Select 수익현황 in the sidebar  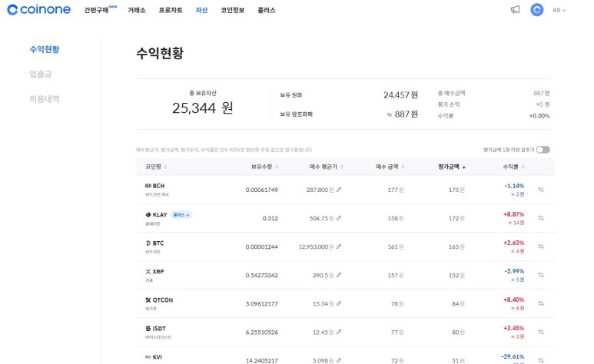point(45,49)
